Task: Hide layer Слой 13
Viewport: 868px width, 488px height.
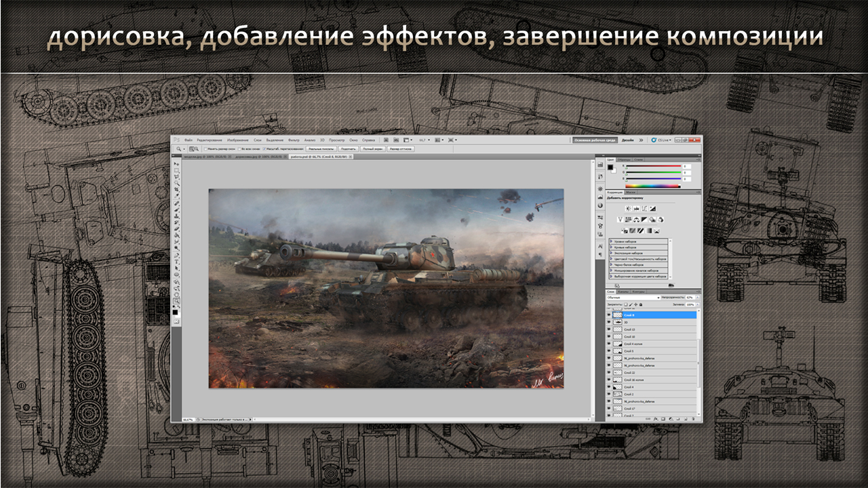Action: [x=608, y=329]
